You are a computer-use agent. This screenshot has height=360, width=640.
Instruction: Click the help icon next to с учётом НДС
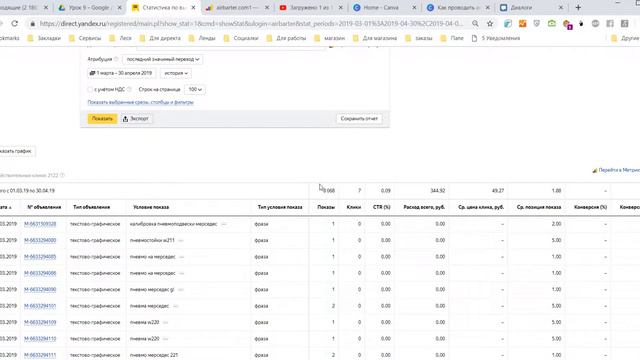pos(129,89)
